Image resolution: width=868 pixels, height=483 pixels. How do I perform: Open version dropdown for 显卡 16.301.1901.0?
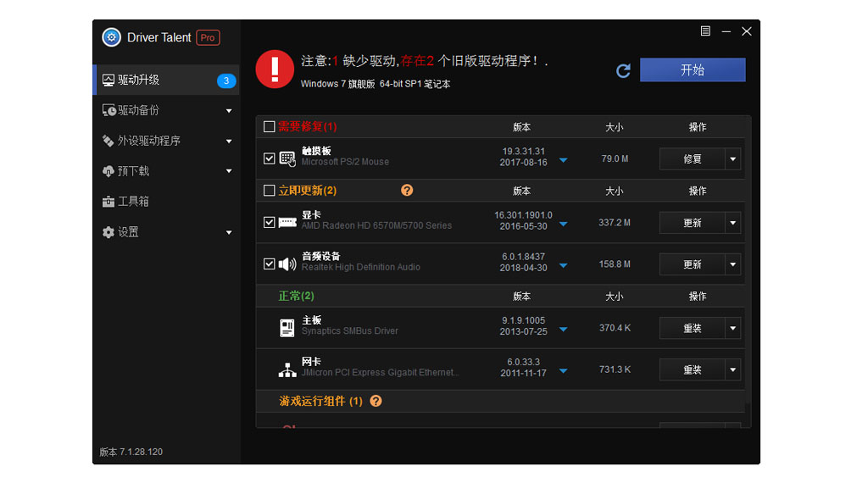(563, 224)
